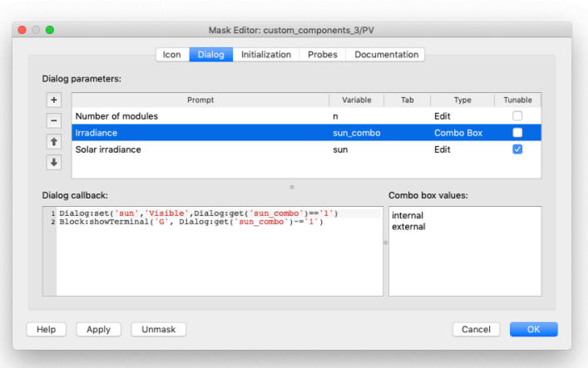588x368 pixels.
Task: Go to the Probes tab
Action: click(x=323, y=55)
